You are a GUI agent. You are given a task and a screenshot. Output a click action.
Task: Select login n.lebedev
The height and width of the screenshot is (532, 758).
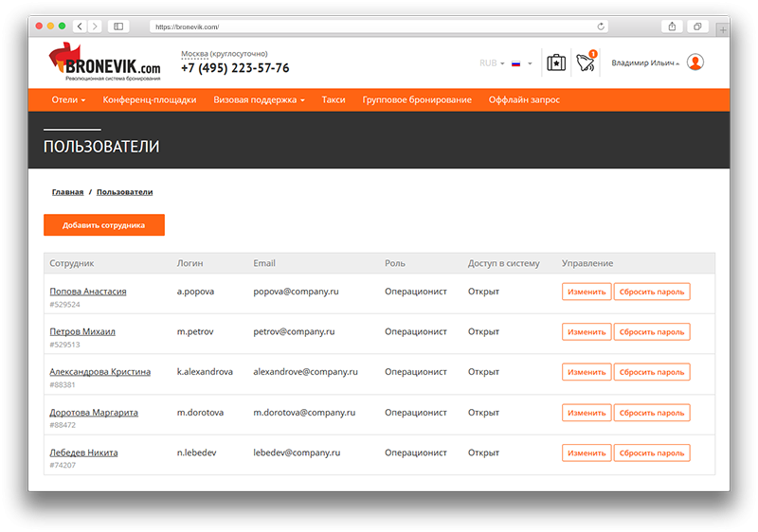(x=196, y=452)
